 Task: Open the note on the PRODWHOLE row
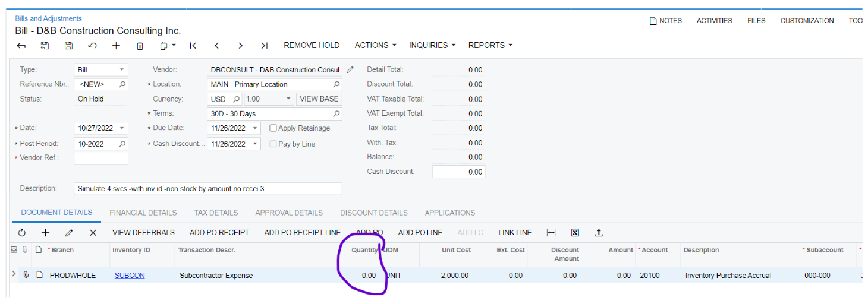click(39, 275)
